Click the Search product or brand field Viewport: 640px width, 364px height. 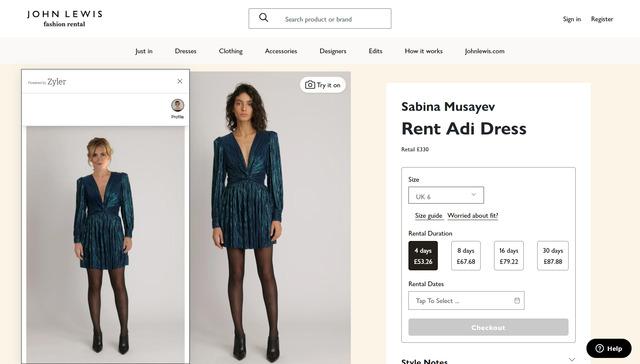[x=320, y=19]
